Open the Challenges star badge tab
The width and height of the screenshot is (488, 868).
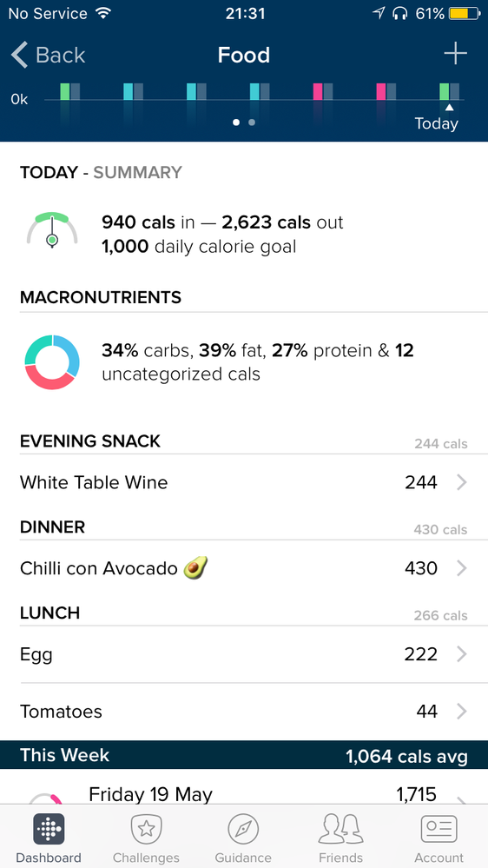click(x=146, y=828)
